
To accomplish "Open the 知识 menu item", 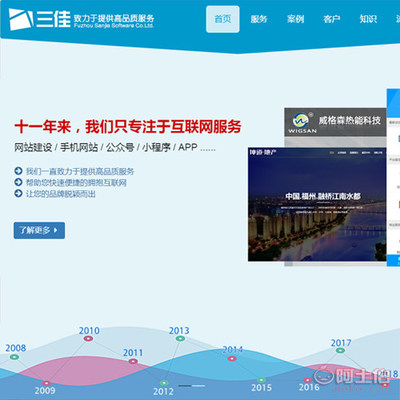I will [x=368, y=19].
